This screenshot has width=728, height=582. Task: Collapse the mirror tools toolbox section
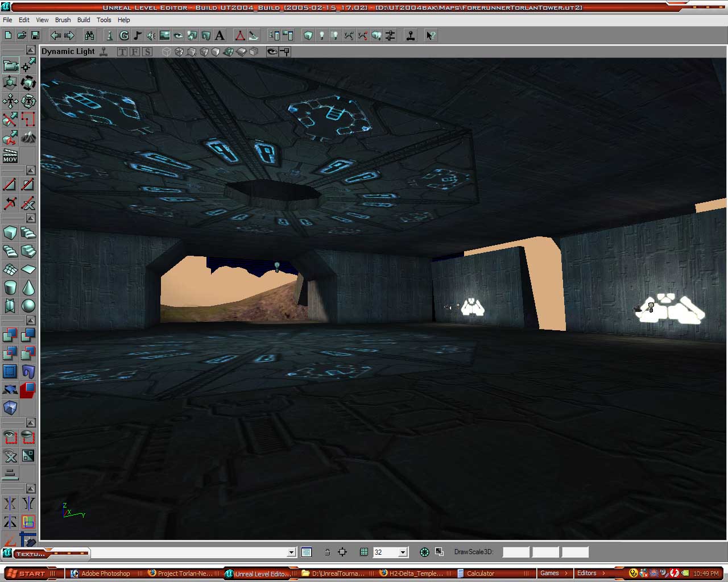pos(31,489)
